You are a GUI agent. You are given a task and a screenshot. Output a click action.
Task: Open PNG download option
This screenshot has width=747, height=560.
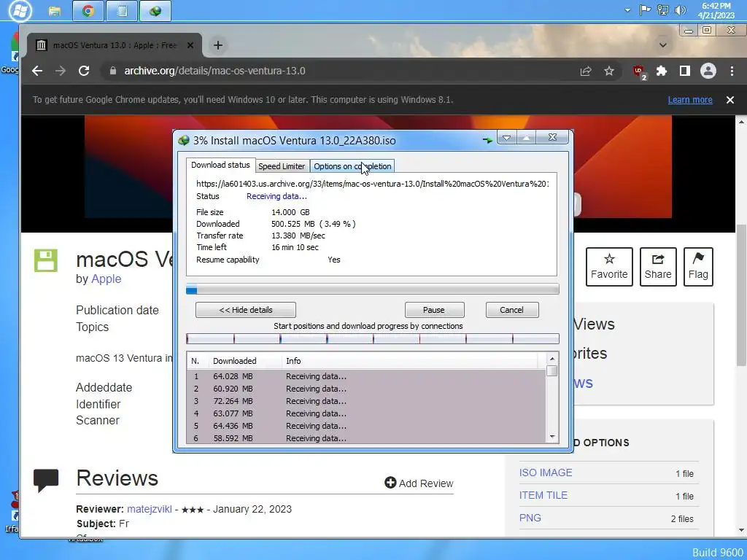530,518
